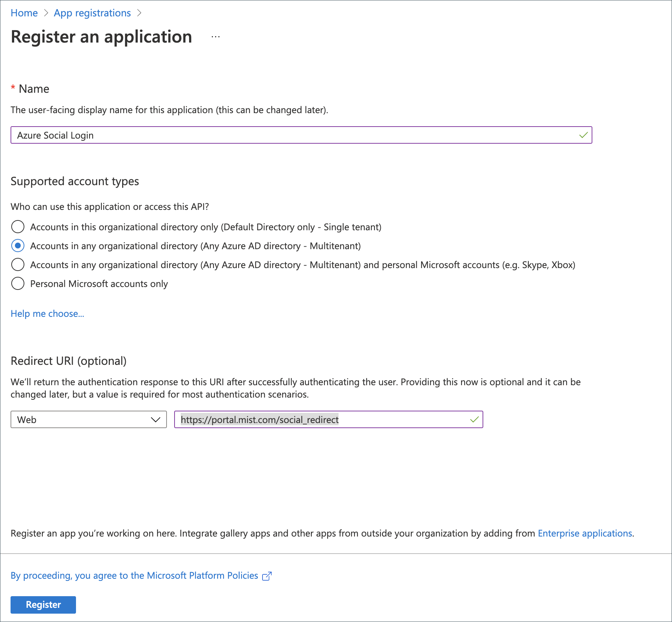Screen dimensions: 672x622
Task: Open Enterprise applications link
Action: [585, 533]
